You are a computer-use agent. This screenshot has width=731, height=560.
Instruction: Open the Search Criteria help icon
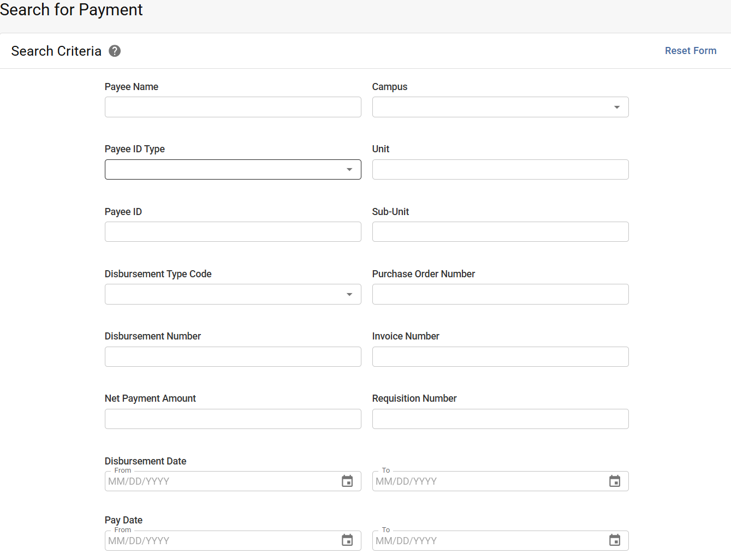point(115,50)
